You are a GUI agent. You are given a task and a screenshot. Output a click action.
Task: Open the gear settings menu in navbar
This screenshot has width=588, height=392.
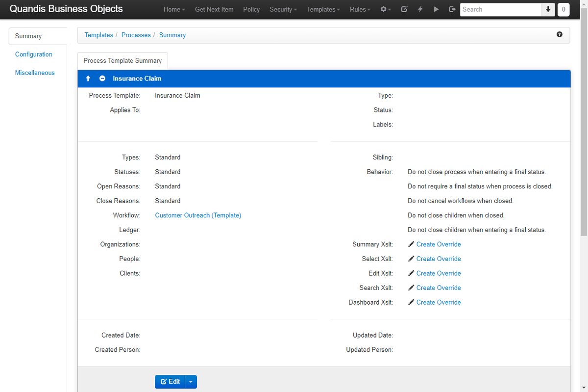(x=386, y=9)
